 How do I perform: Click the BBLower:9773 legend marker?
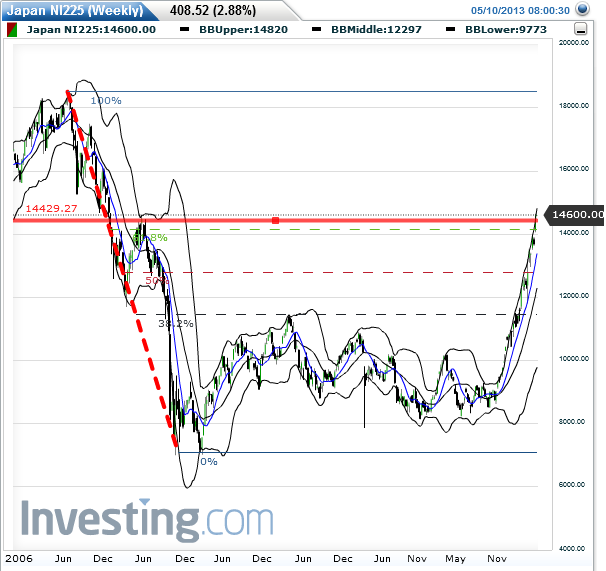click(450, 29)
